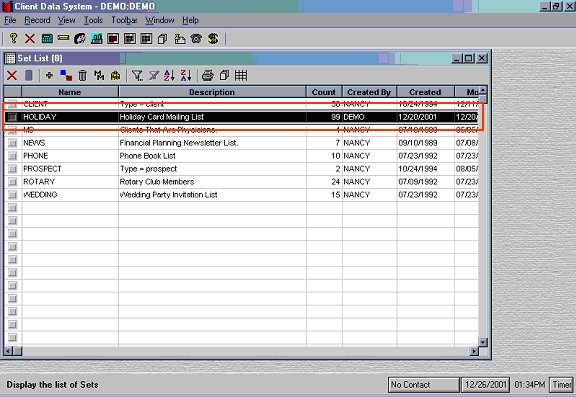This screenshot has height=397, width=576.
Task: Click the horizontal scrollbar right arrow
Action: 474,351
